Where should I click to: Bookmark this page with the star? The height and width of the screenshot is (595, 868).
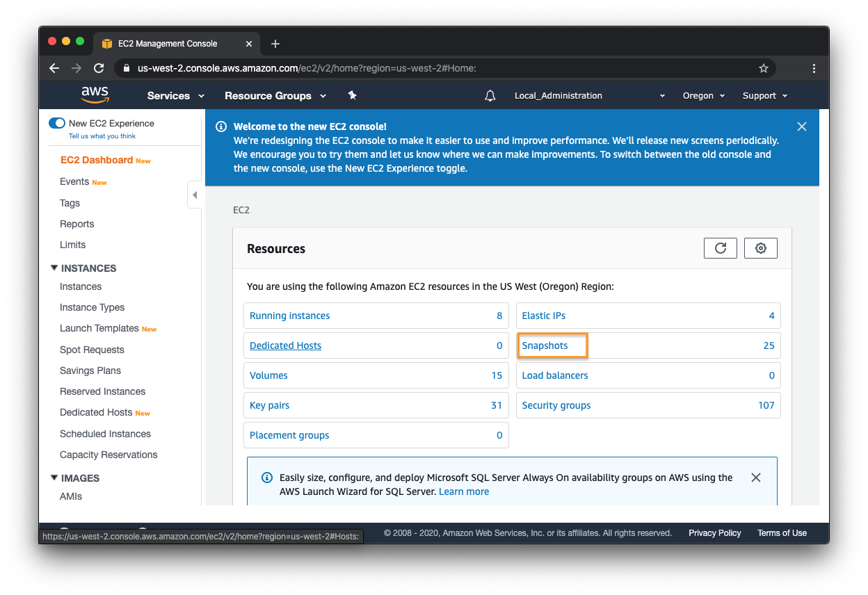764,68
